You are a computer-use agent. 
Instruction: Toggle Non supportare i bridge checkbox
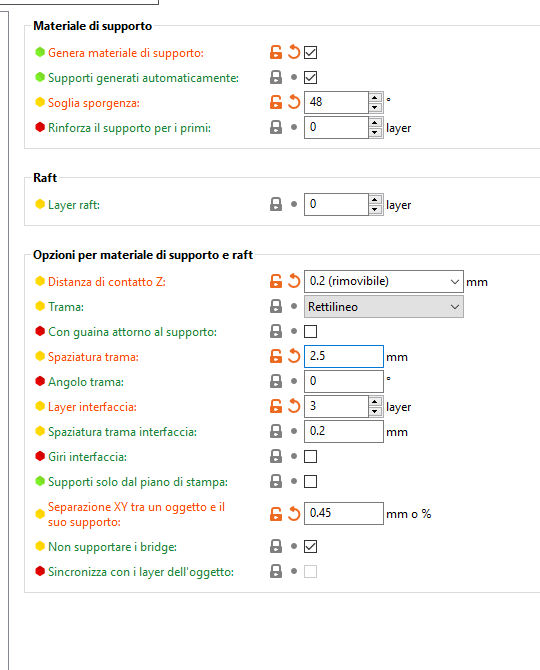click(311, 547)
